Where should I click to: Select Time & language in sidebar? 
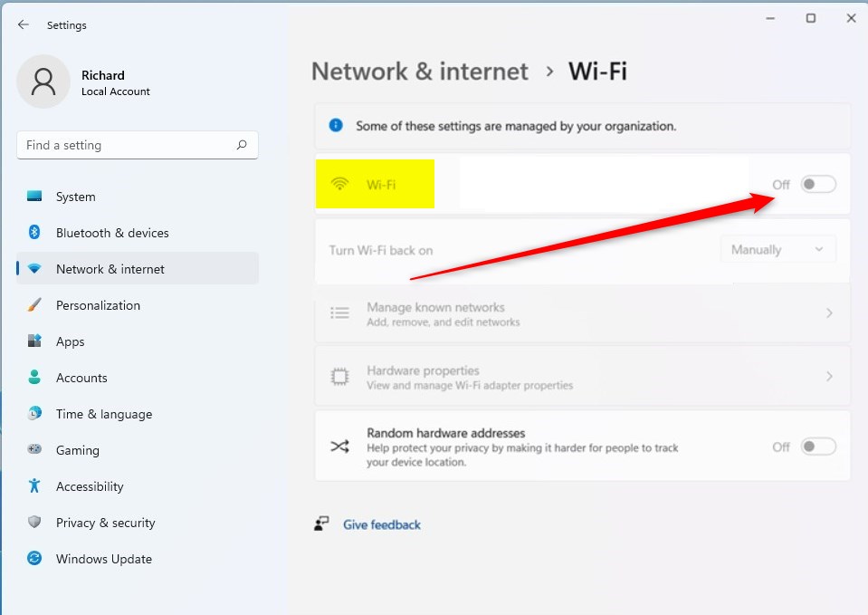coord(103,414)
